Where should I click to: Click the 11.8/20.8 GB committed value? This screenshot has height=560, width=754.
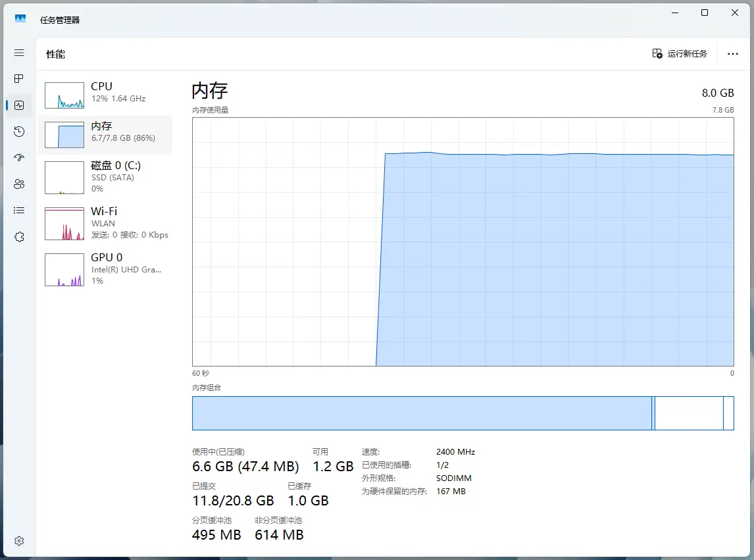coord(233,501)
